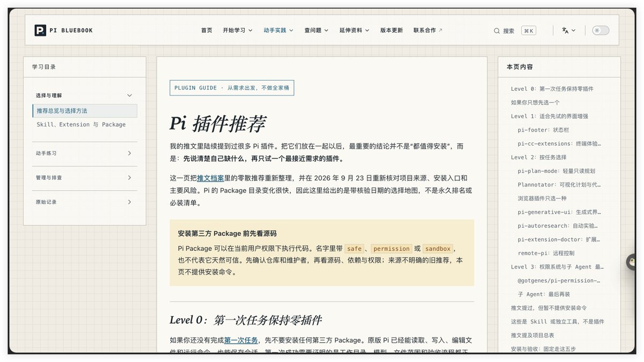644x362 pixels.
Task: Click the ⌘K shortcut badge
Action: point(529,31)
